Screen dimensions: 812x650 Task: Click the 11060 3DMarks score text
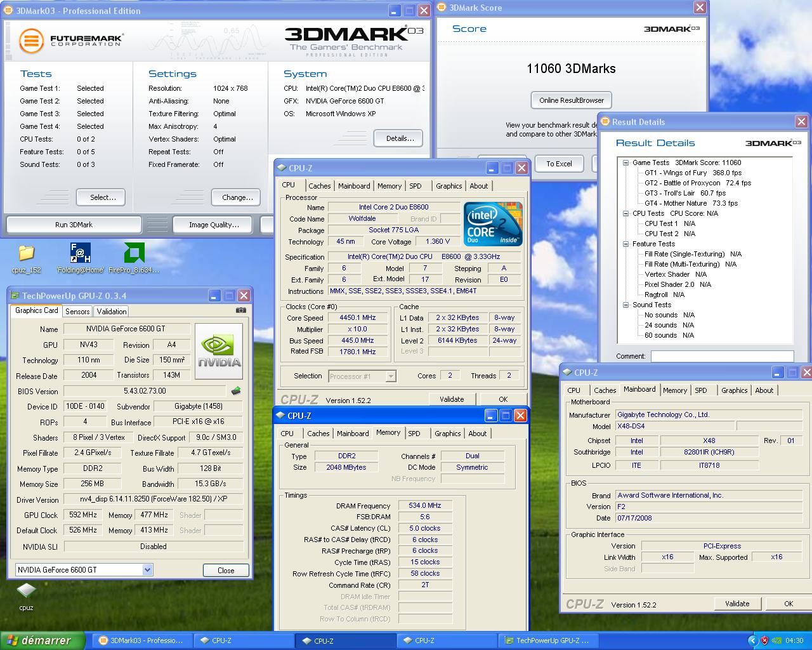click(x=571, y=69)
